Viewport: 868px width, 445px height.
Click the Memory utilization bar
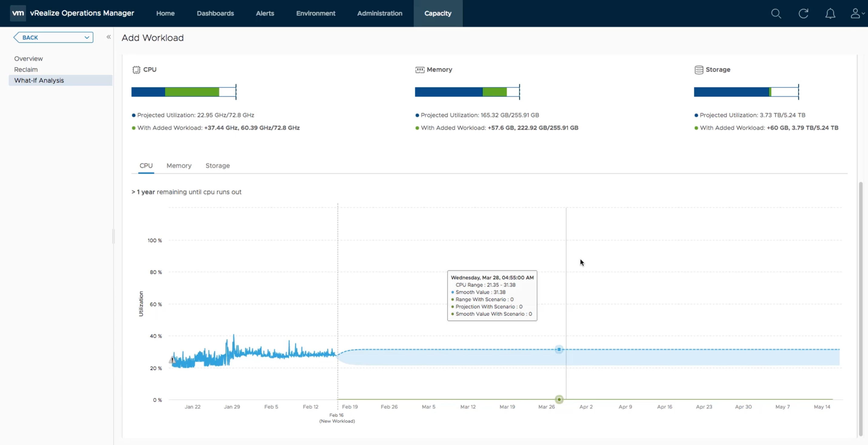coord(467,92)
